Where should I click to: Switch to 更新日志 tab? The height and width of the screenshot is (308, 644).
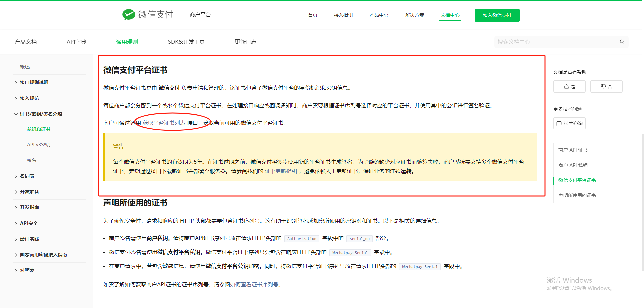(246, 42)
